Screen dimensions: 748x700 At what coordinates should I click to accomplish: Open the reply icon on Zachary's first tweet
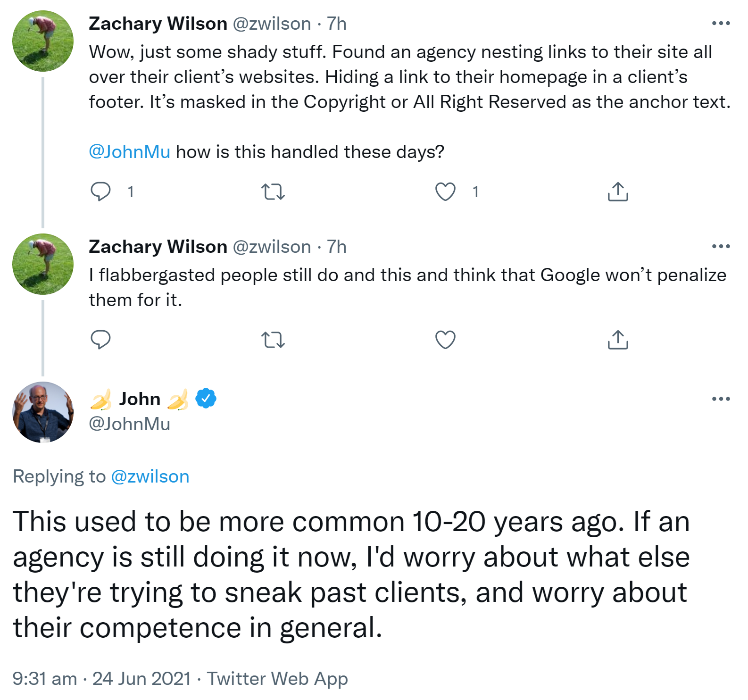(100, 191)
